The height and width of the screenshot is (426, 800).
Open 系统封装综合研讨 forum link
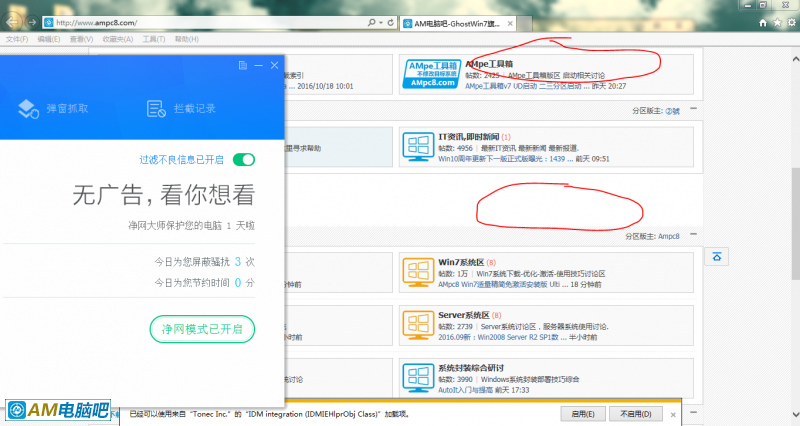click(x=471, y=368)
